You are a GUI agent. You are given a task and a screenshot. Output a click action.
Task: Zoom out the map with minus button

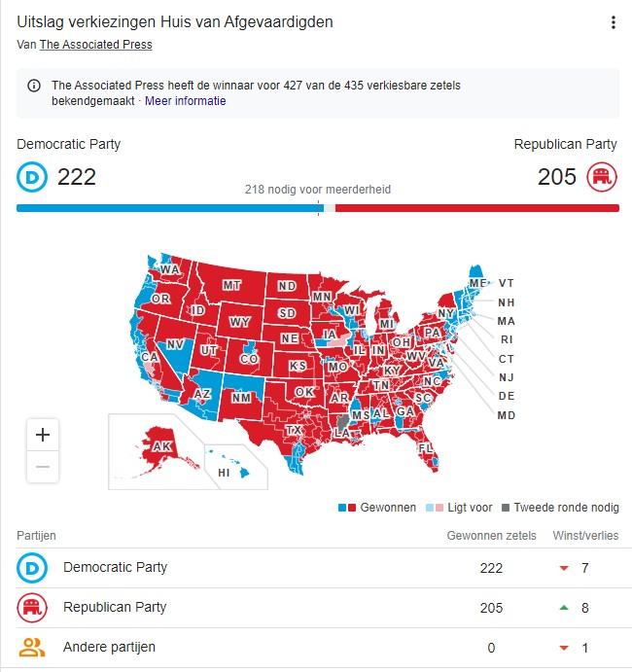click(43, 467)
